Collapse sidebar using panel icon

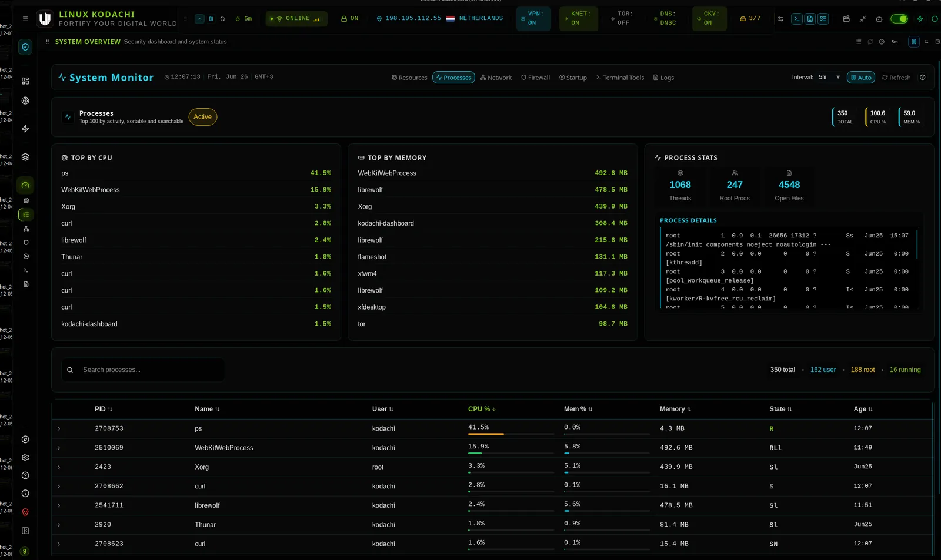(x=25, y=531)
